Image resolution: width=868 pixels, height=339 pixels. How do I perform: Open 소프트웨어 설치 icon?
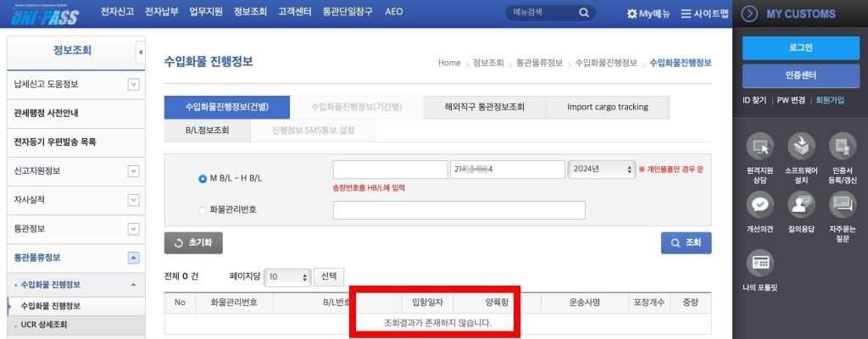click(801, 147)
